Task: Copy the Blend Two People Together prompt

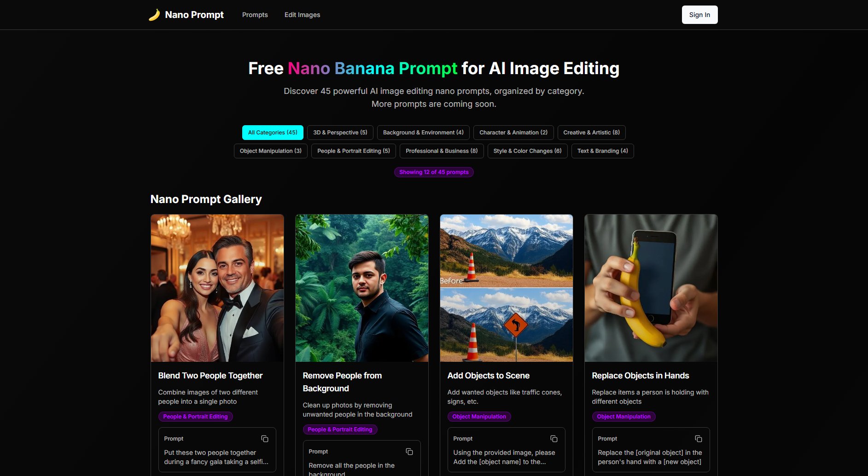Action: point(265,439)
